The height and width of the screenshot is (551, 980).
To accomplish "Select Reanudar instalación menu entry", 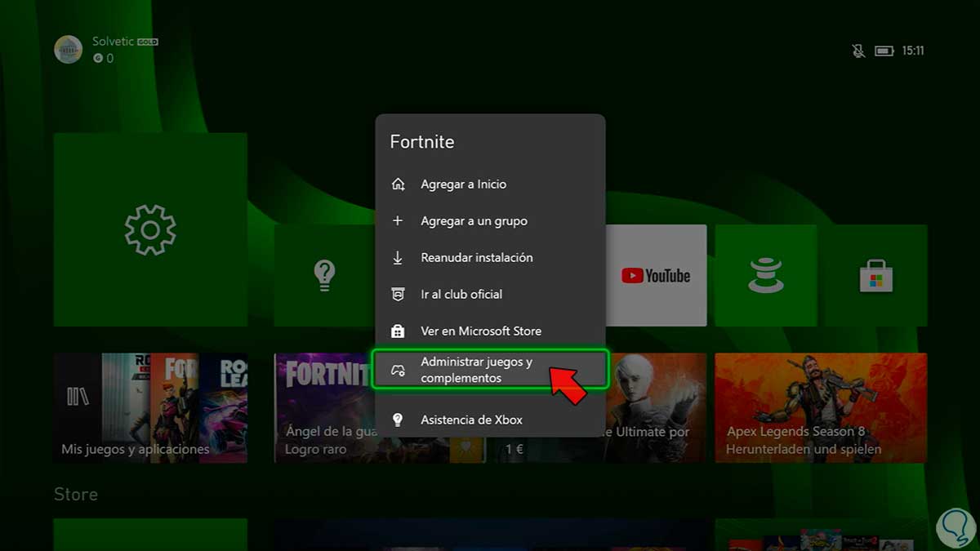I will (x=490, y=258).
